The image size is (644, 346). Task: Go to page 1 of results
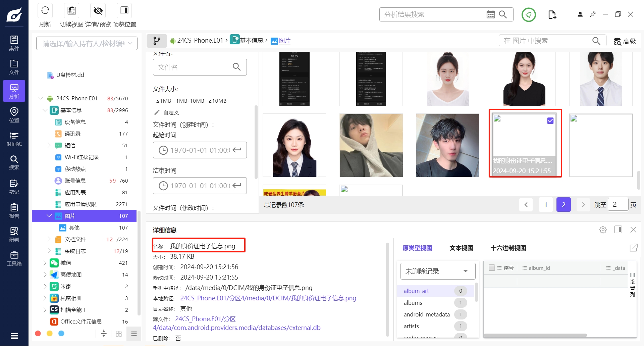(x=546, y=205)
